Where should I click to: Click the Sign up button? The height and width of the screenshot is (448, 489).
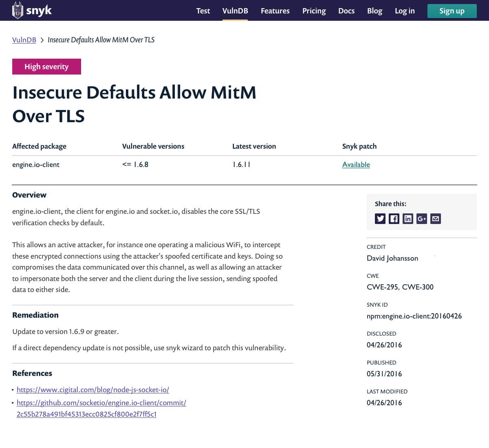click(x=452, y=11)
